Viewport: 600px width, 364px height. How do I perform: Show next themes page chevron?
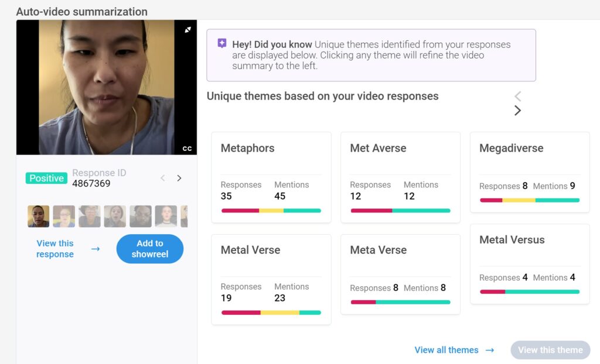click(x=518, y=111)
